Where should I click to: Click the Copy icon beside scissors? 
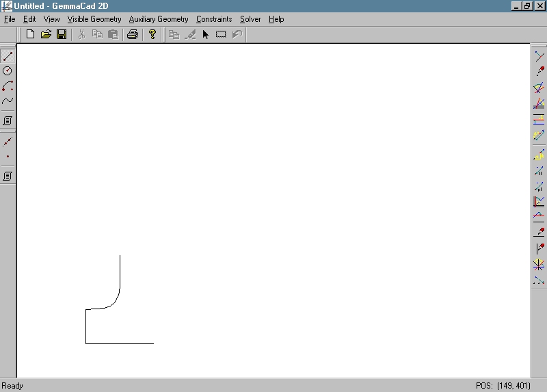click(x=97, y=34)
